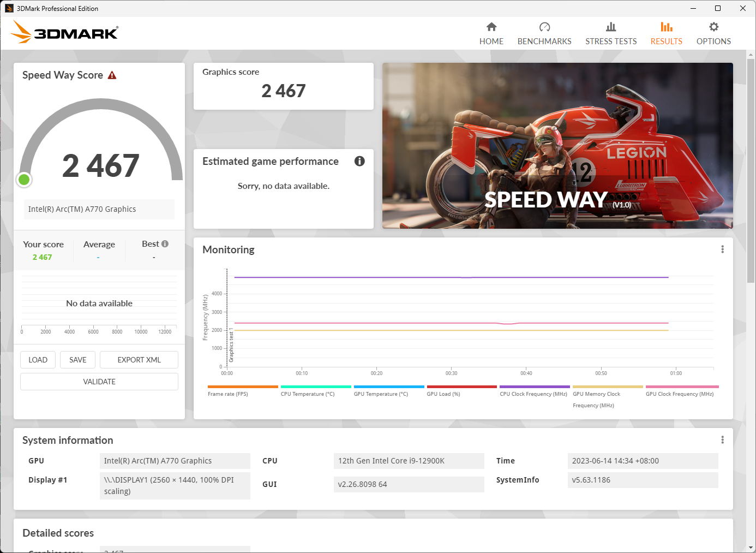
Task: Click the red GPU Load color bar
Action: 462,386
